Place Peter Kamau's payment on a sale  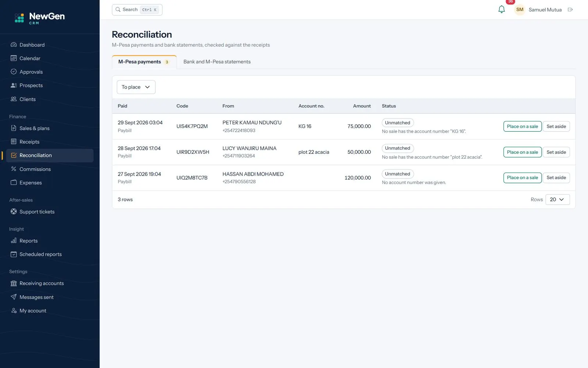click(x=522, y=126)
